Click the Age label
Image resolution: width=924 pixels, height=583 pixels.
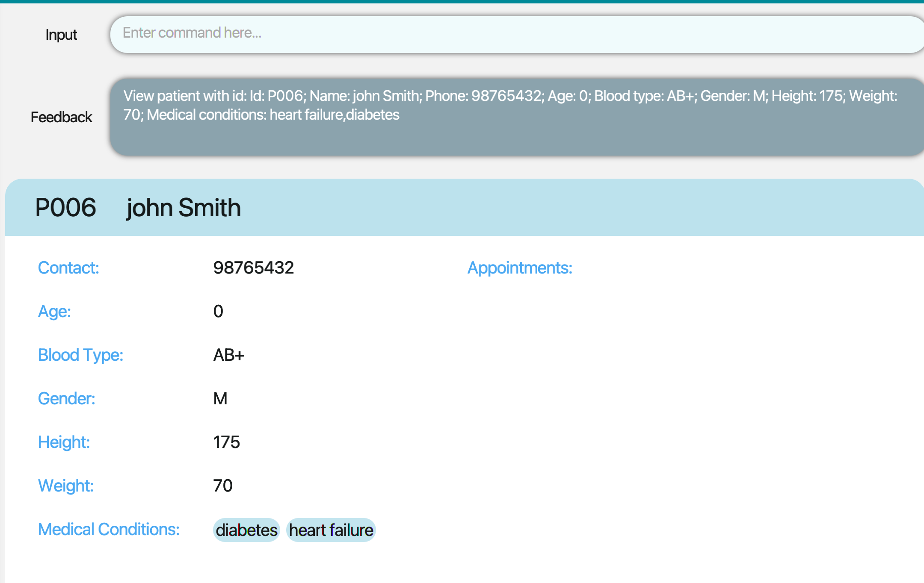coord(54,312)
